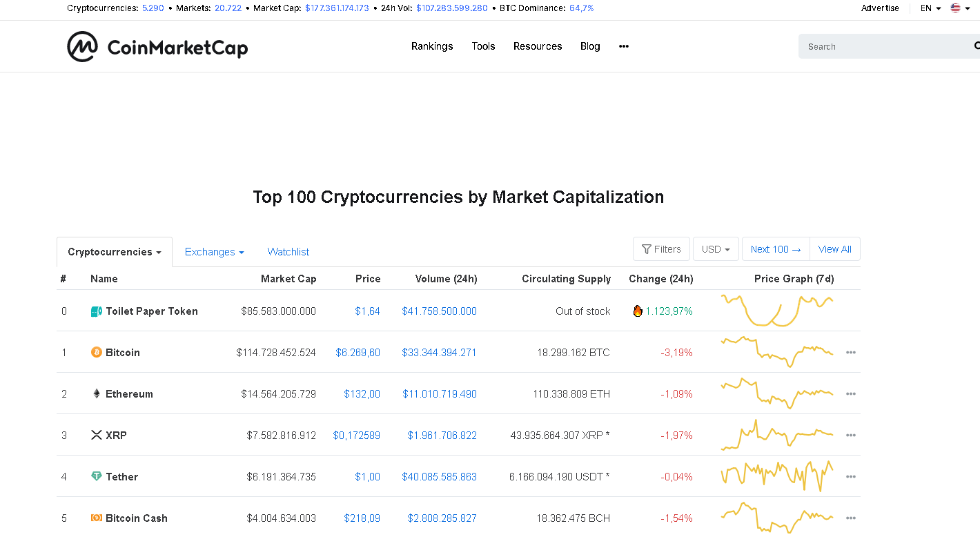Switch to the Watchlist tab
The width and height of the screenshot is (980, 537).
[288, 252]
